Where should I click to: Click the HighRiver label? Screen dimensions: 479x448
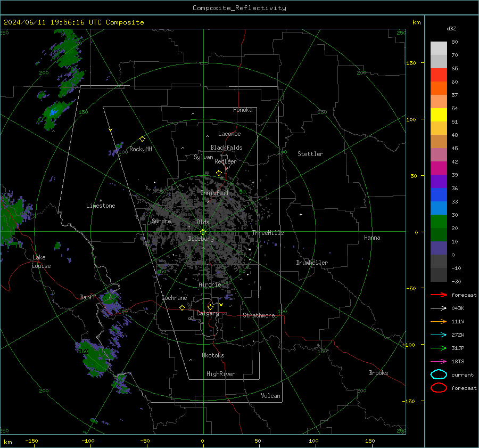pyautogui.click(x=221, y=374)
